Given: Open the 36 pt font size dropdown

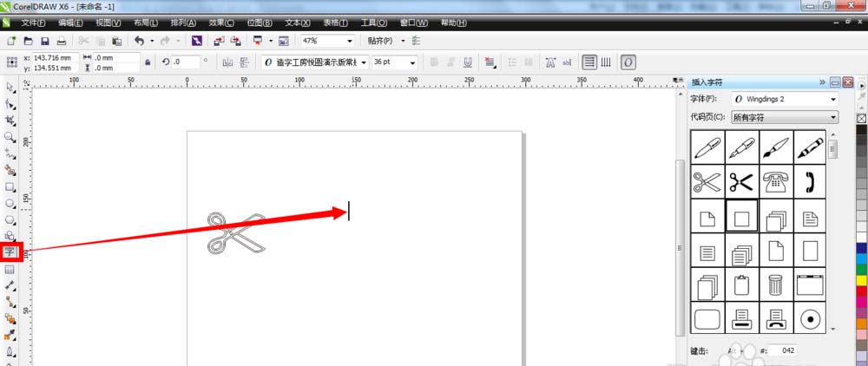Looking at the screenshot, I should tap(412, 63).
